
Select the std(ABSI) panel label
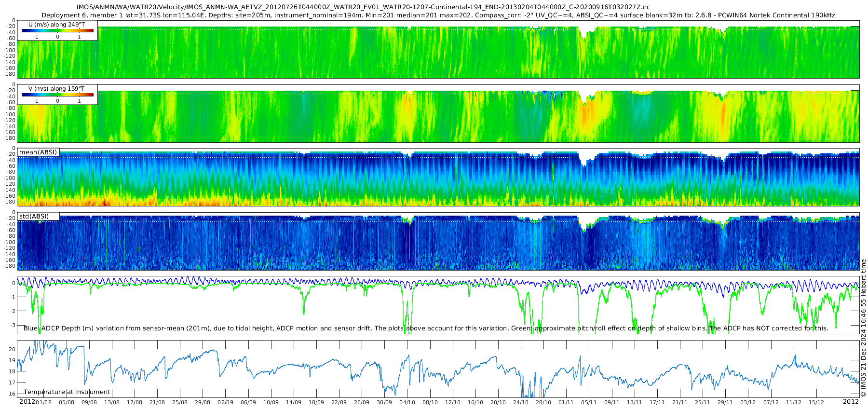[34, 216]
